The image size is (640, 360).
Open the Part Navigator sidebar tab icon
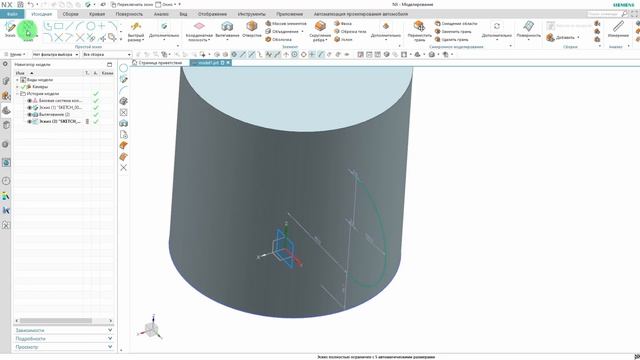coord(6,110)
